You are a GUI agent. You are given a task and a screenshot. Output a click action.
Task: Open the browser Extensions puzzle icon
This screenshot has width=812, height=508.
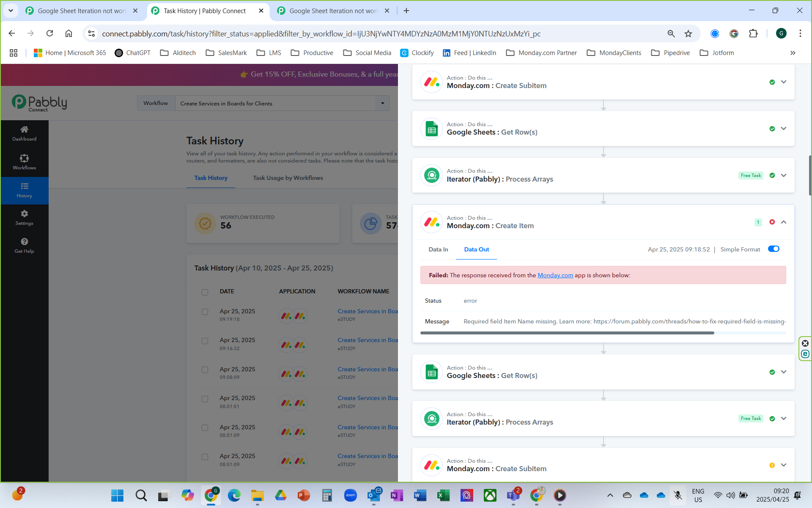pos(753,33)
